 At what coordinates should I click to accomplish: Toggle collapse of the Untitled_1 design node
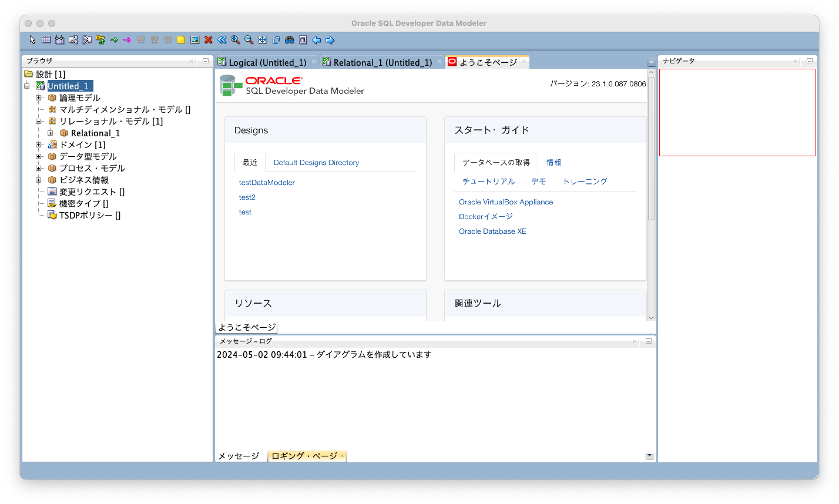click(x=26, y=86)
